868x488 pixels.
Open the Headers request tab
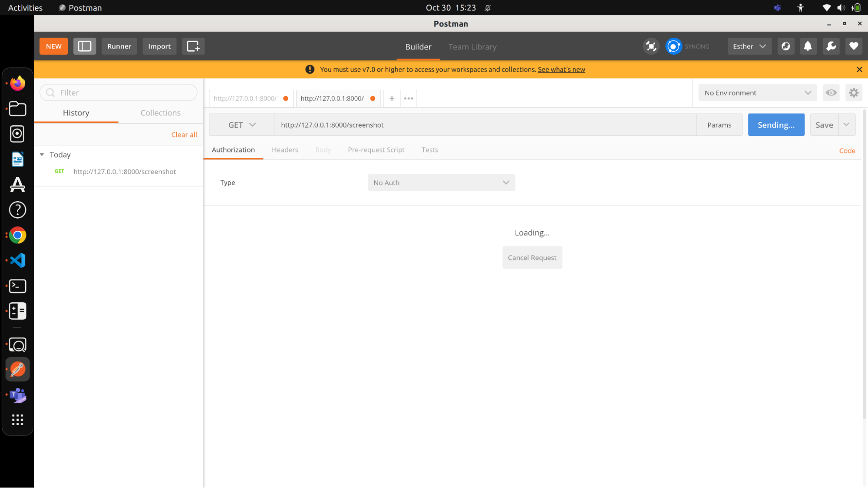285,150
